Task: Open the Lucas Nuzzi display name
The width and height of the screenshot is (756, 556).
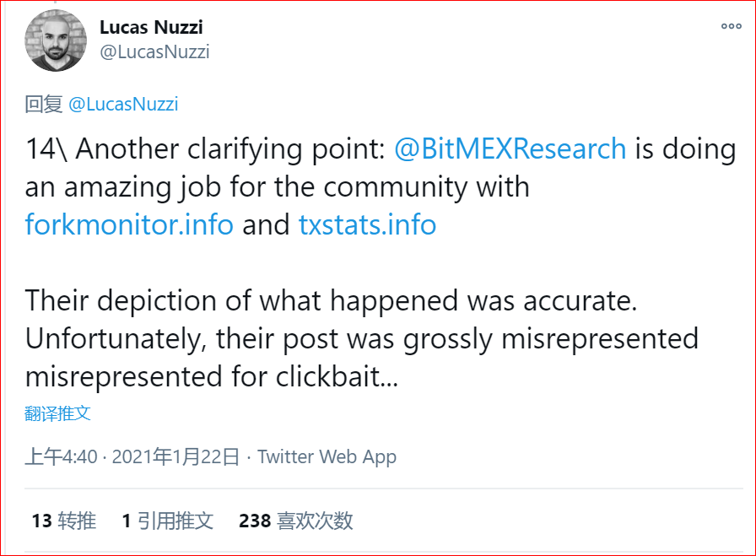Action: point(152,26)
